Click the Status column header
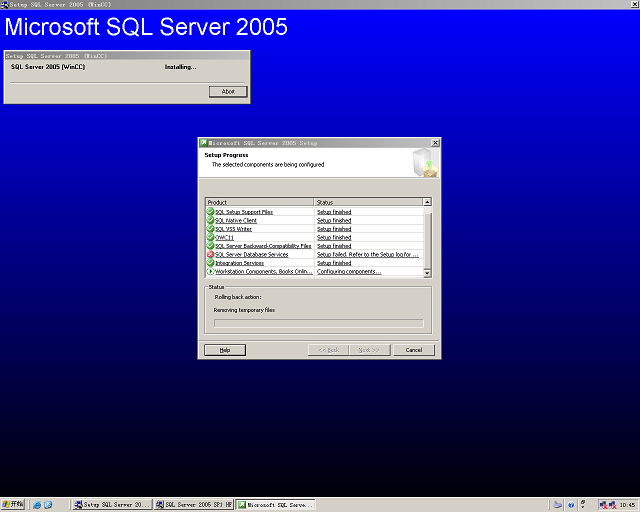Viewport: 640px width, 512px height. (x=369, y=202)
